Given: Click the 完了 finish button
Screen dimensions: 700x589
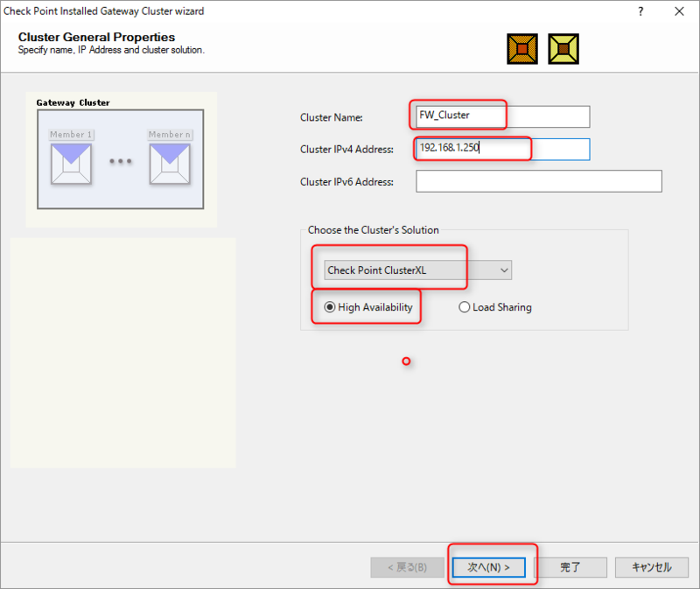Looking at the screenshot, I should pyautogui.click(x=570, y=567).
